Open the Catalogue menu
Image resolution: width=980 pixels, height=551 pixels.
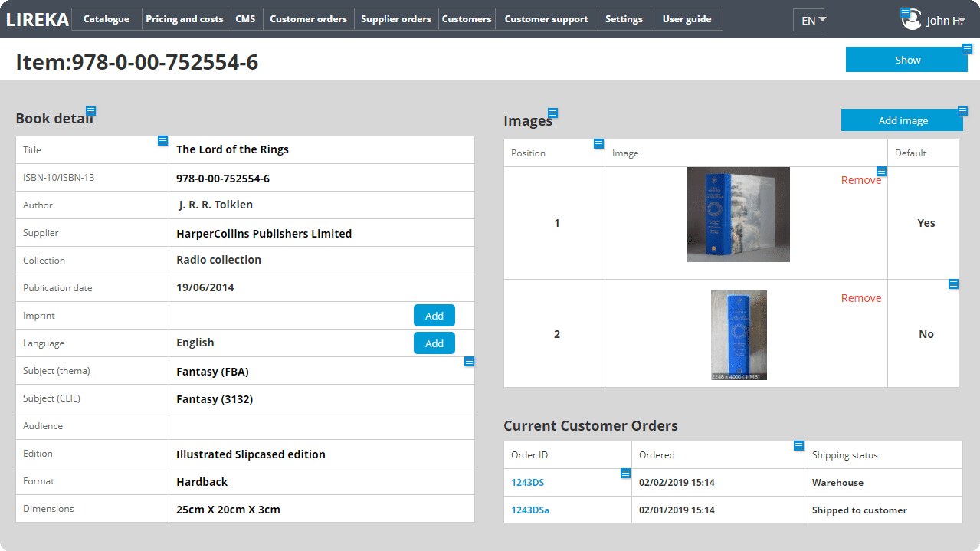(x=107, y=19)
